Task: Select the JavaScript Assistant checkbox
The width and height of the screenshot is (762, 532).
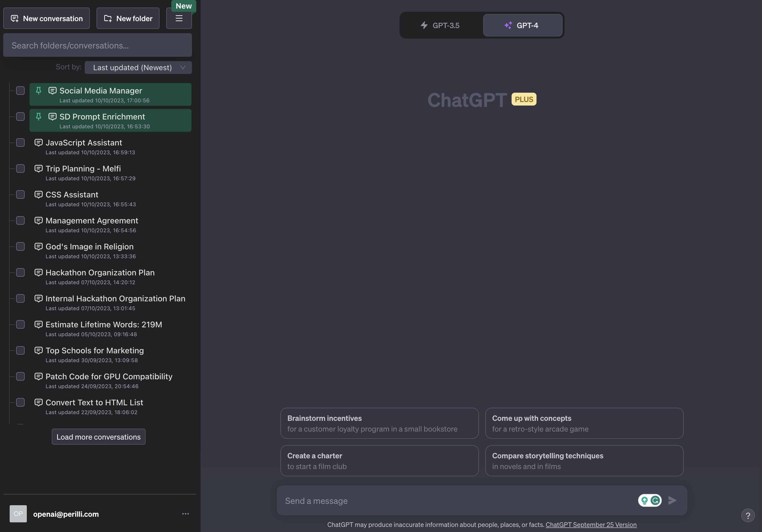Action: (21, 143)
